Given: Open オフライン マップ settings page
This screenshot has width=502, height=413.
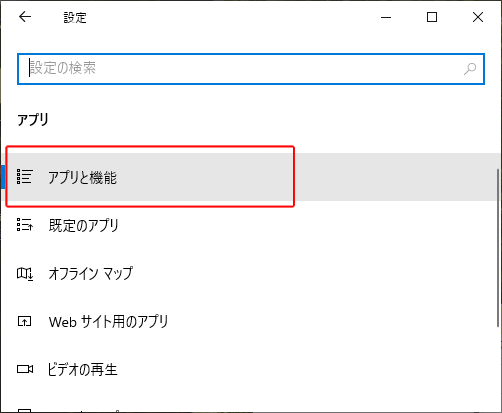Looking at the screenshot, I should [249, 273].
